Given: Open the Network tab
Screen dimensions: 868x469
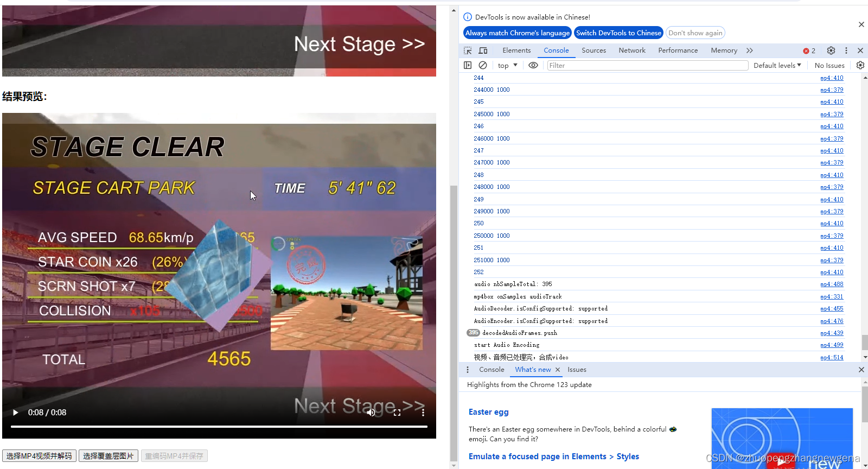Looking at the screenshot, I should click(x=632, y=50).
